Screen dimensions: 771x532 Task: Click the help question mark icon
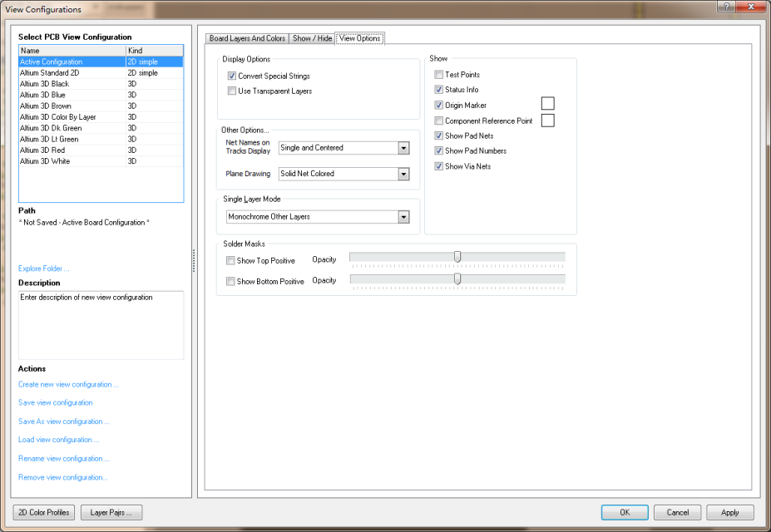click(728, 7)
